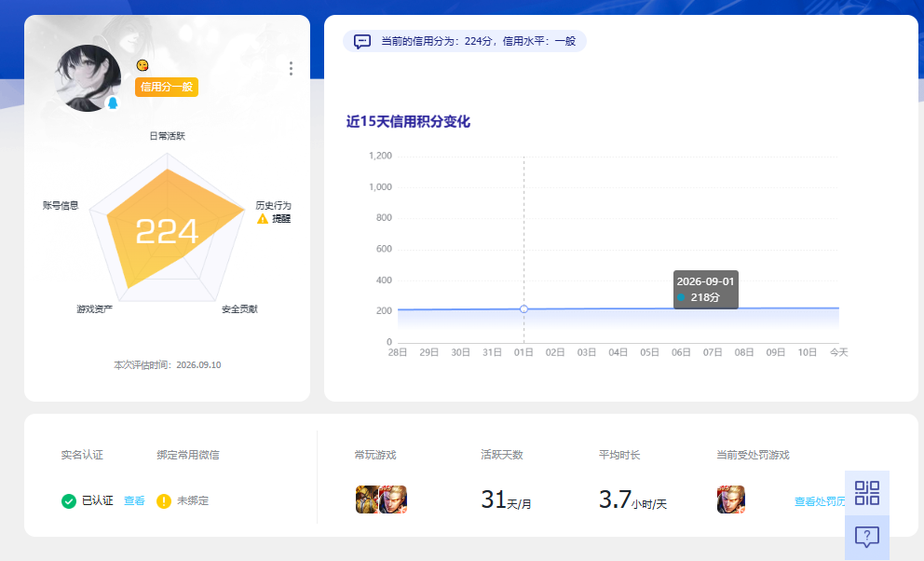
Task: Click the 账号信息 radar label
Action: (61, 206)
